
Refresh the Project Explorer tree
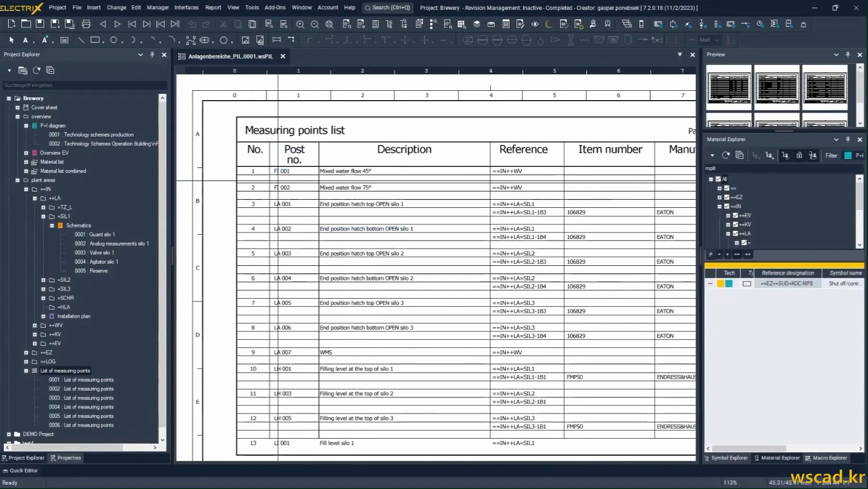pyautogui.click(x=37, y=70)
